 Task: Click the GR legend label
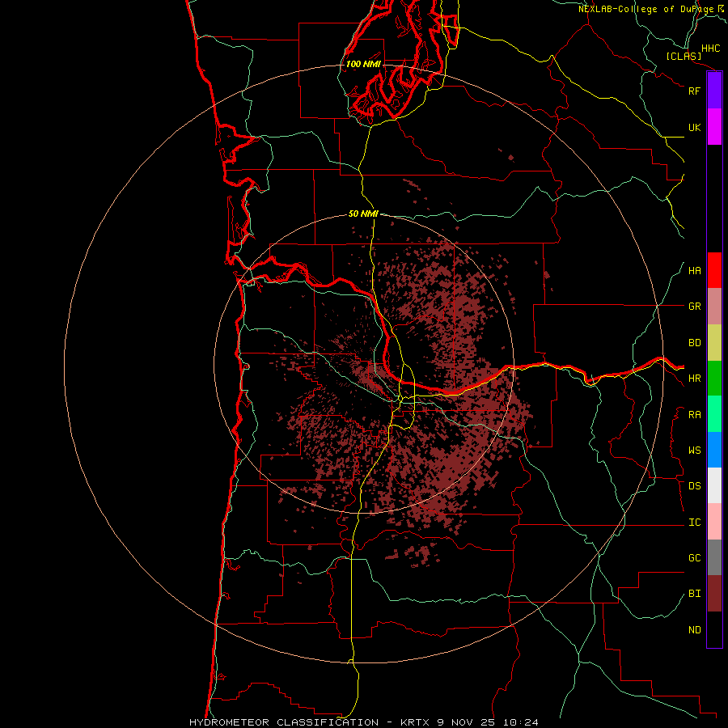click(x=694, y=307)
